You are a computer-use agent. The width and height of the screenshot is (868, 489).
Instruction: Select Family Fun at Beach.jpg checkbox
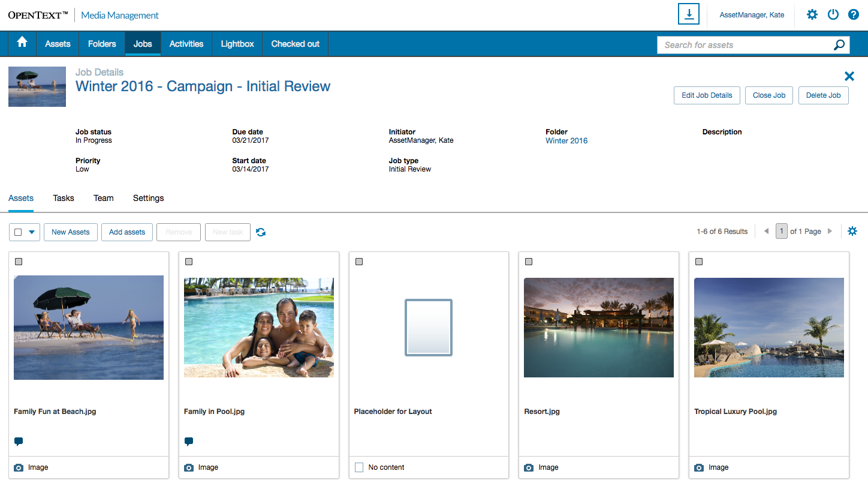click(19, 262)
